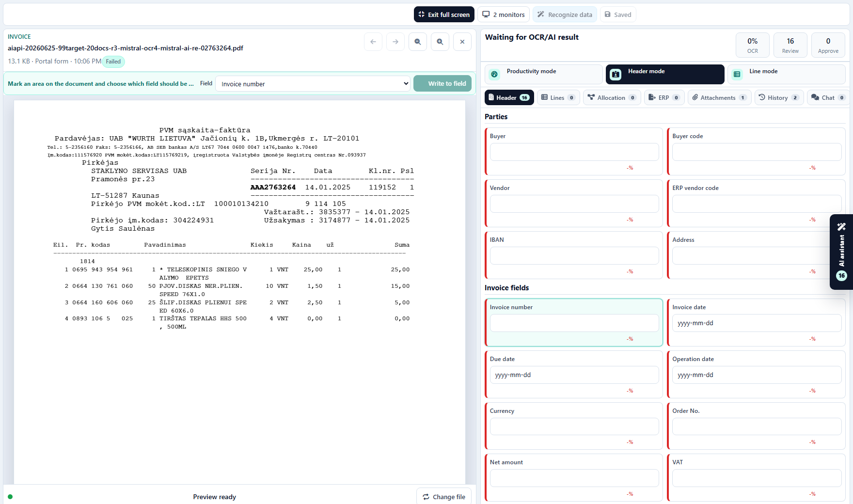Open the Header tab
The image size is (853, 504).
pyautogui.click(x=509, y=97)
